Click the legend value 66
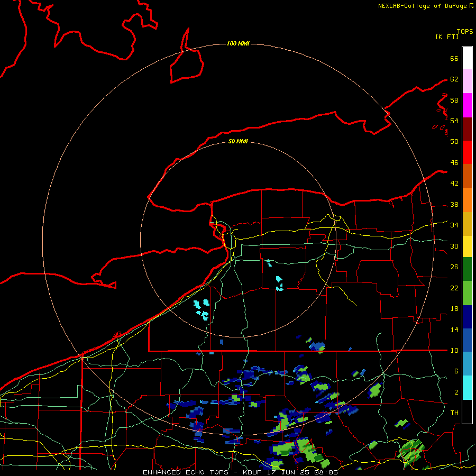The width and height of the screenshot is (476, 476). point(454,58)
